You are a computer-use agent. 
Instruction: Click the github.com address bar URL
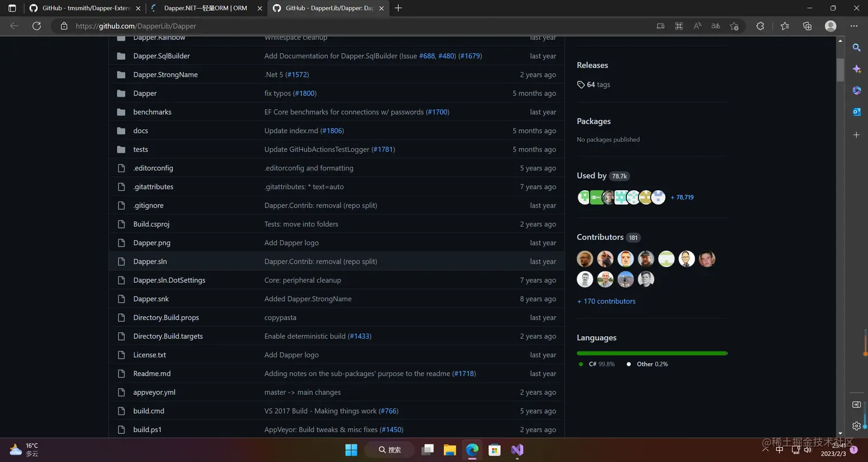click(x=136, y=26)
